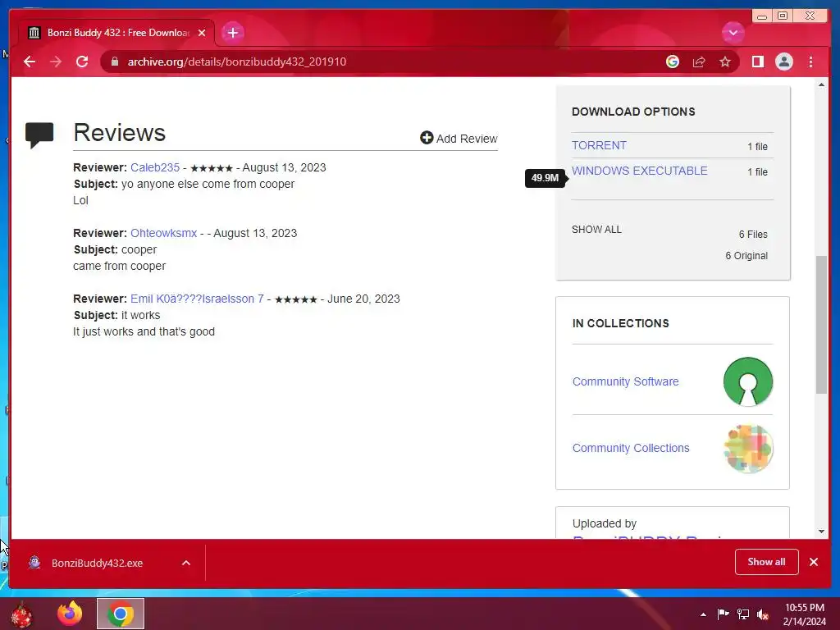This screenshot has width=840, height=630.
Task: Open the Community Software collection
Action: [x=626, y=381]
